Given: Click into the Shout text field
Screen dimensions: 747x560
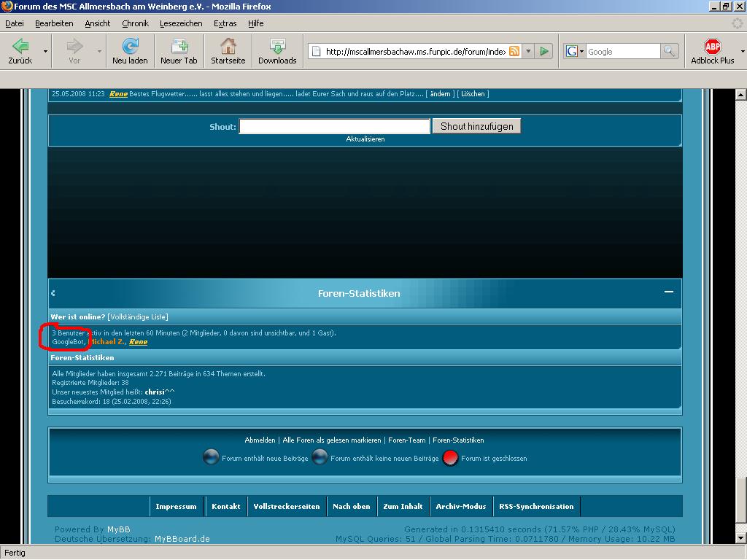Looking at the screenshot, I should pyautogui.click(x=334, y=126).
